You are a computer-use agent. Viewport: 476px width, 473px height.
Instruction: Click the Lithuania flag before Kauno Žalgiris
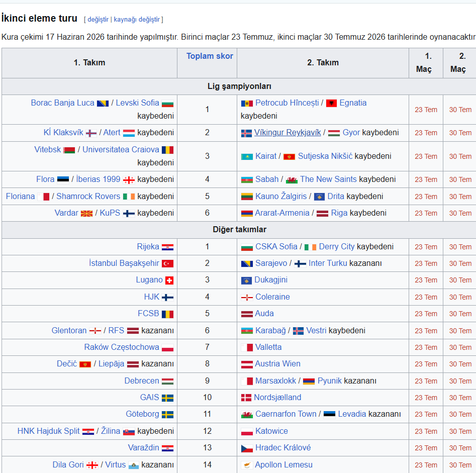tap(247, 197)
